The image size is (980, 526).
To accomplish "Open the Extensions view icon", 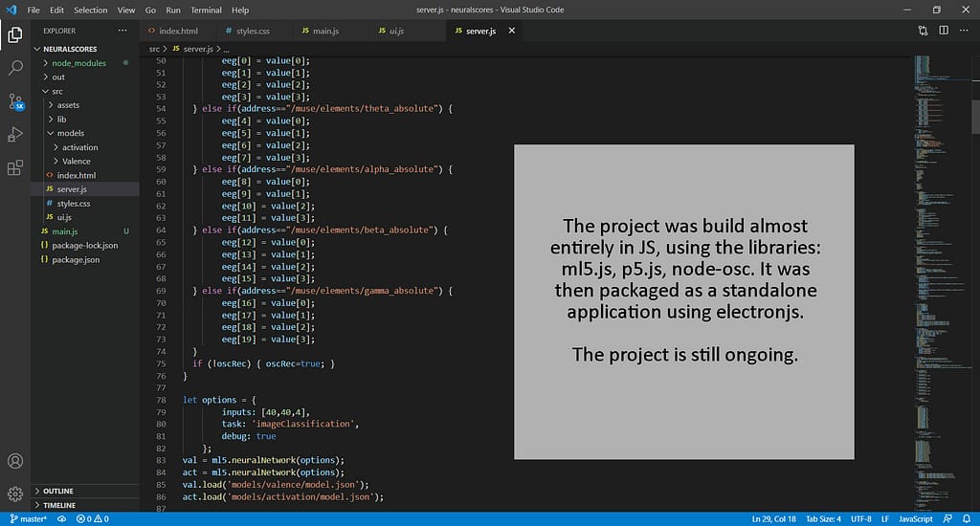I will 15,168.
